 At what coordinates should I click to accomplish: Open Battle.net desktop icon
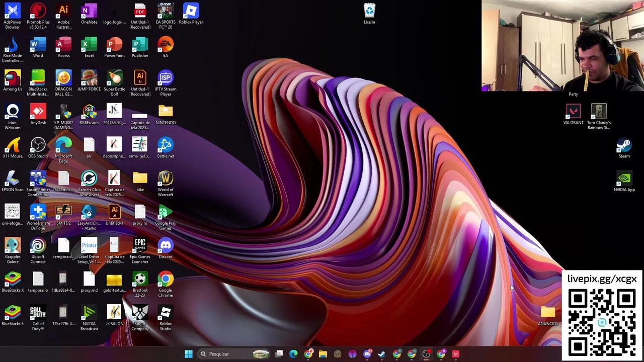166,145
